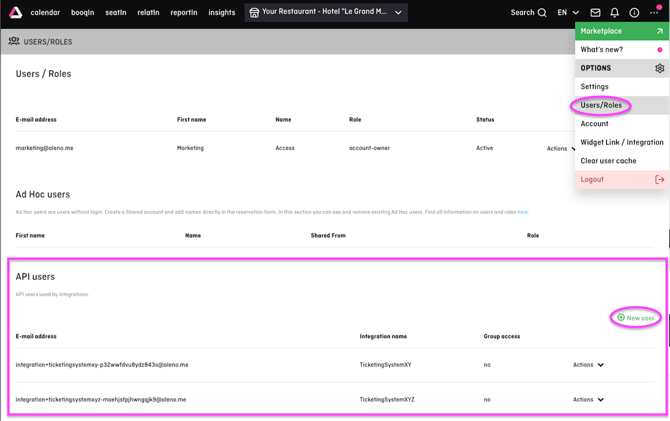Click the Search label in header
The height and width of the screenshot is (421, 670).
pyautogui.click(x=522, y=12)
